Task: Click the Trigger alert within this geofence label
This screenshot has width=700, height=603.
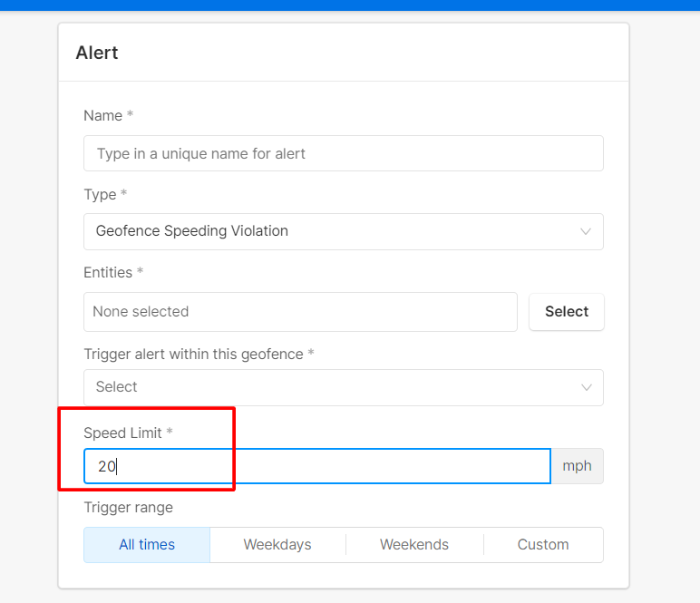Action: [194, 354]
